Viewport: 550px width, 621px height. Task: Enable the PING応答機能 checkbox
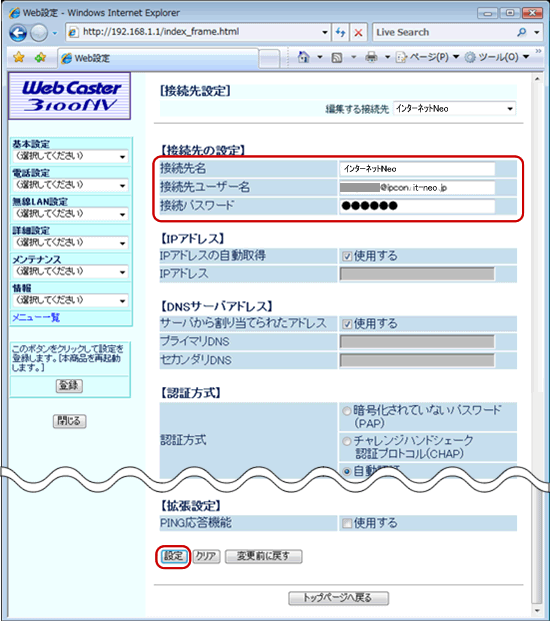pyautogui.click(x=347, y=524)
